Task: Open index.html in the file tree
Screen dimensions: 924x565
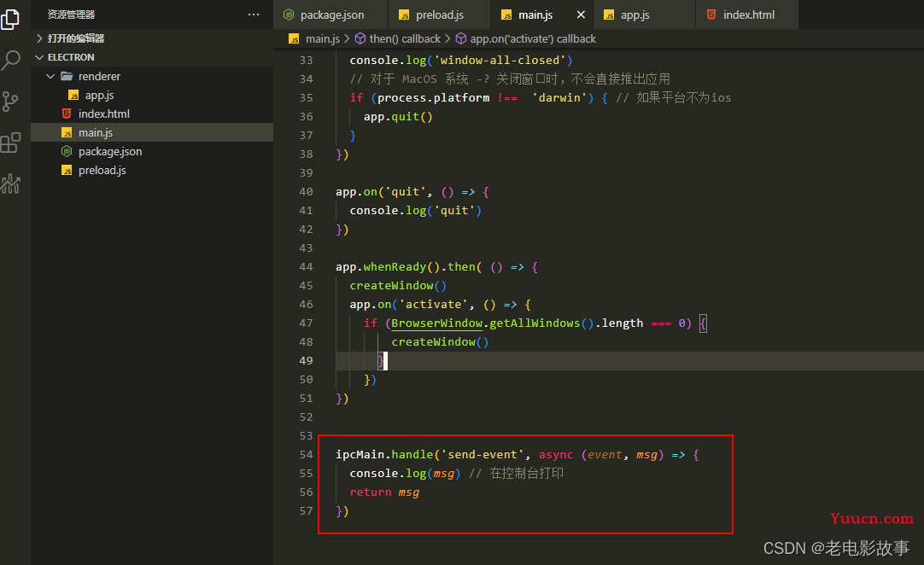Action: [152, 114]
